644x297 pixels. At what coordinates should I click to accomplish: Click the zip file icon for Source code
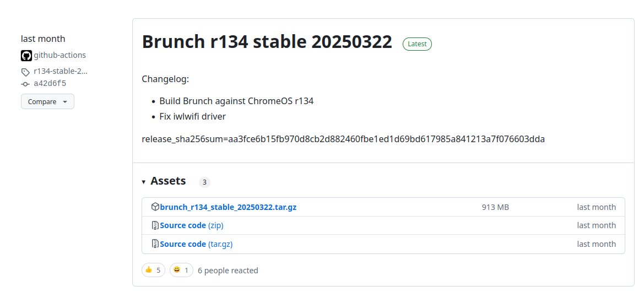155,225
